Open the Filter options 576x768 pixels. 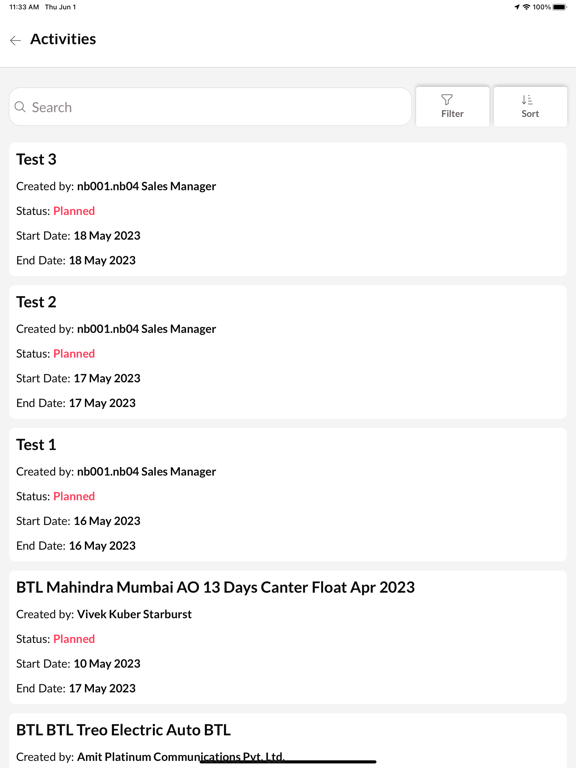click(x=452, y=107)
